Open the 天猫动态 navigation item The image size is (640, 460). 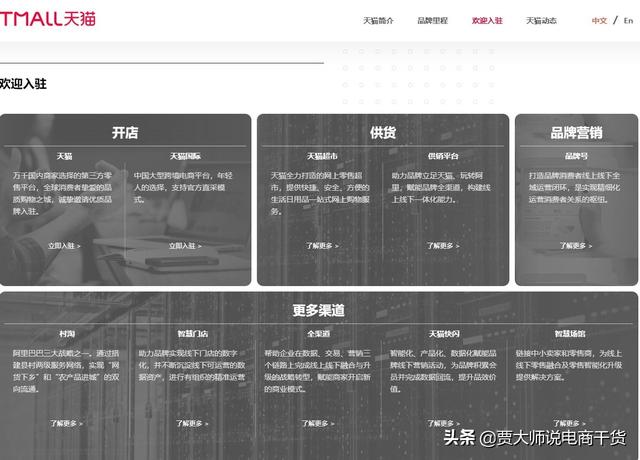(x=541, y=20)
